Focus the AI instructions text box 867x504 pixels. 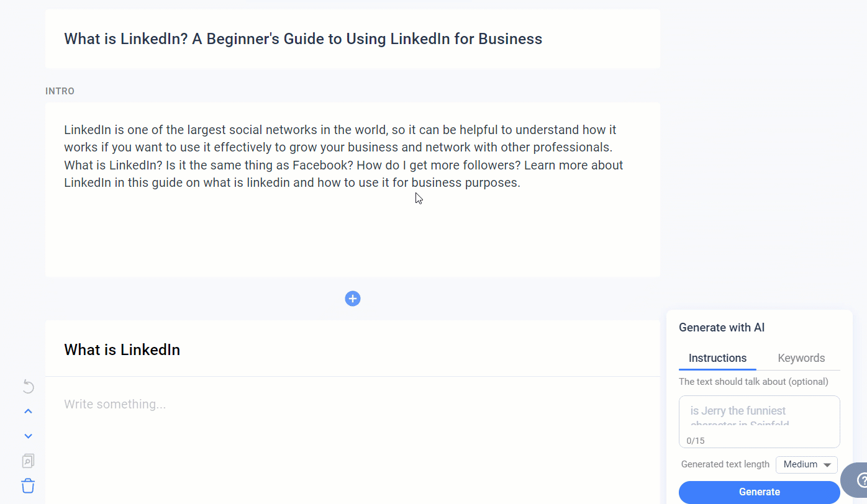759,416
